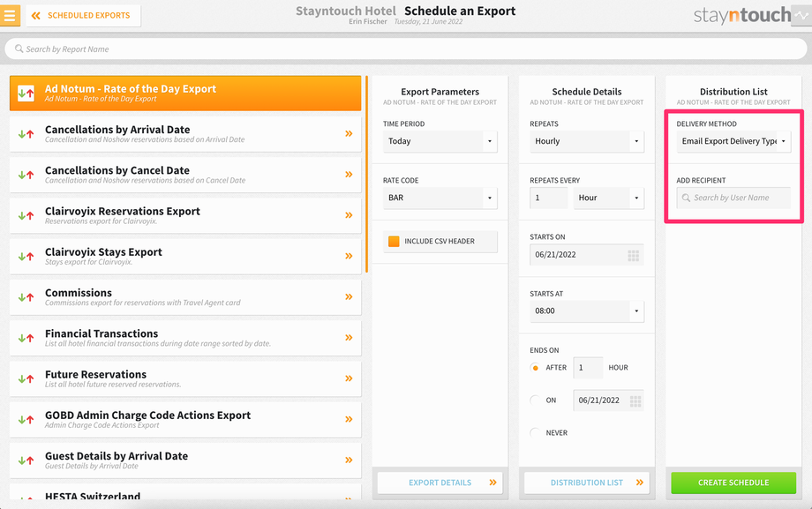The width and height of the screenshot is (812, 509).
Task: Click export arrows icon on Guest Details row
Action: 26,460
